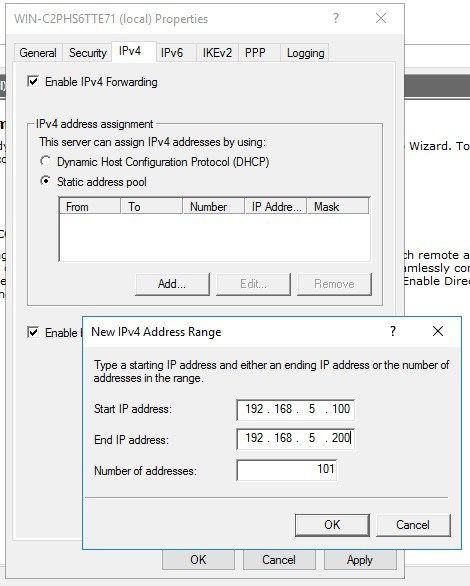Close the server Properties window
The image size is (470, 586).
tap(381, 18)
